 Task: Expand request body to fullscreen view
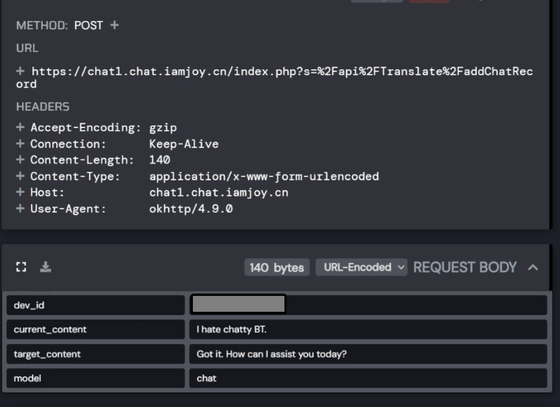click(21, 267)
